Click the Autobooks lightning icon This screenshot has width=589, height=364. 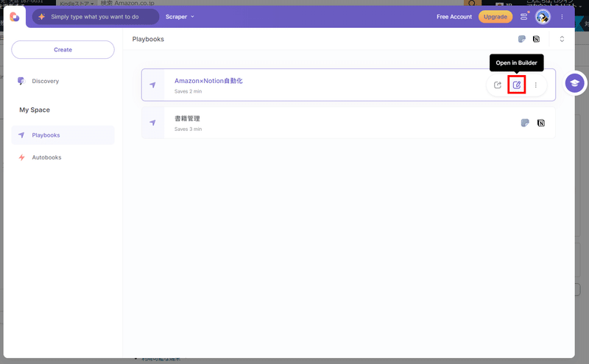(22, 157)
